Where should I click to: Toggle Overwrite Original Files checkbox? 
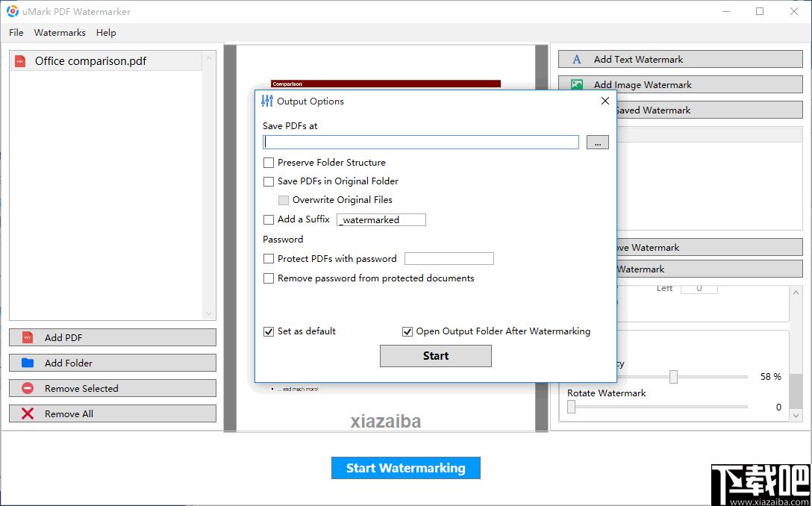click(x=284, y=200)
